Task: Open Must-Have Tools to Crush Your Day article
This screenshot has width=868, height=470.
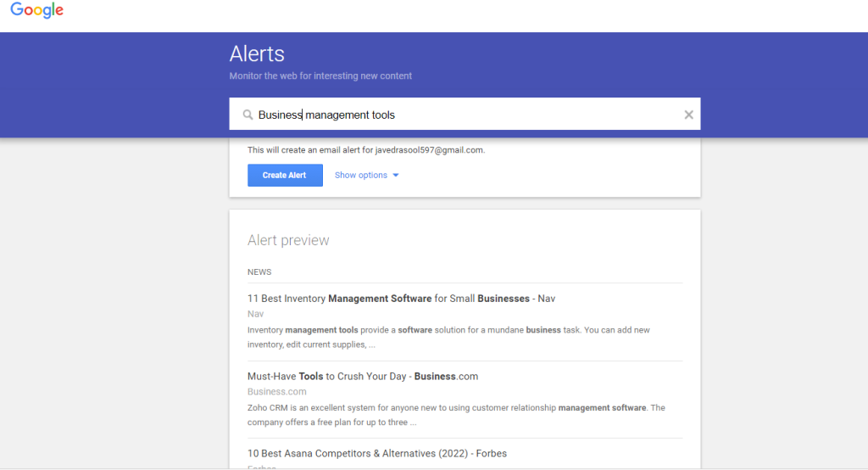Action: coord(363,377)
